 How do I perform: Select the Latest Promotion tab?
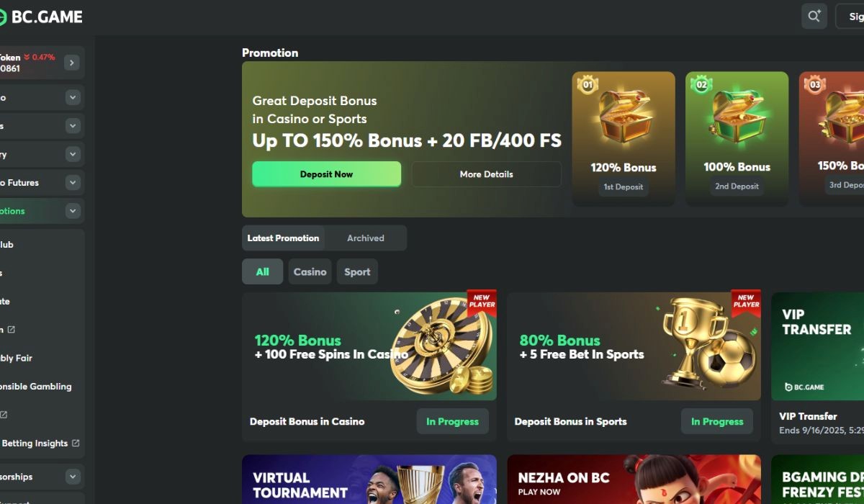[283, 238]
